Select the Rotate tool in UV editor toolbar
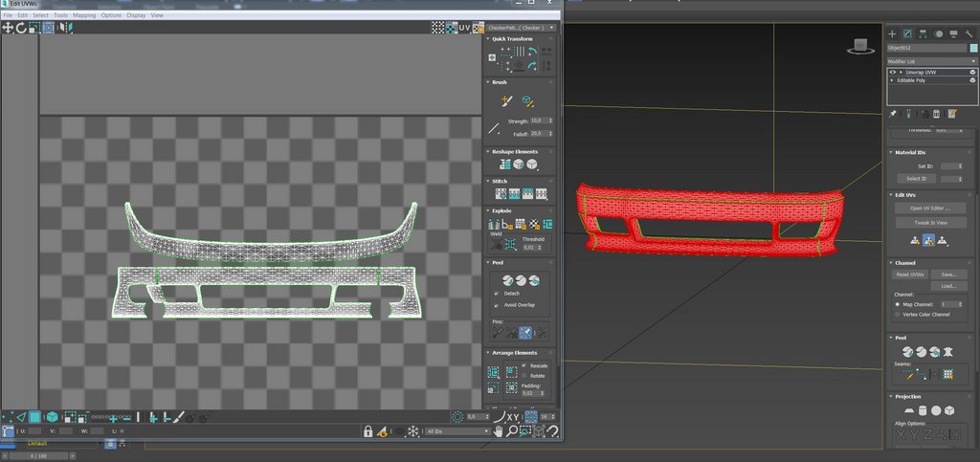980x462 pixels. pyautogui.click(x=21, y=28)
